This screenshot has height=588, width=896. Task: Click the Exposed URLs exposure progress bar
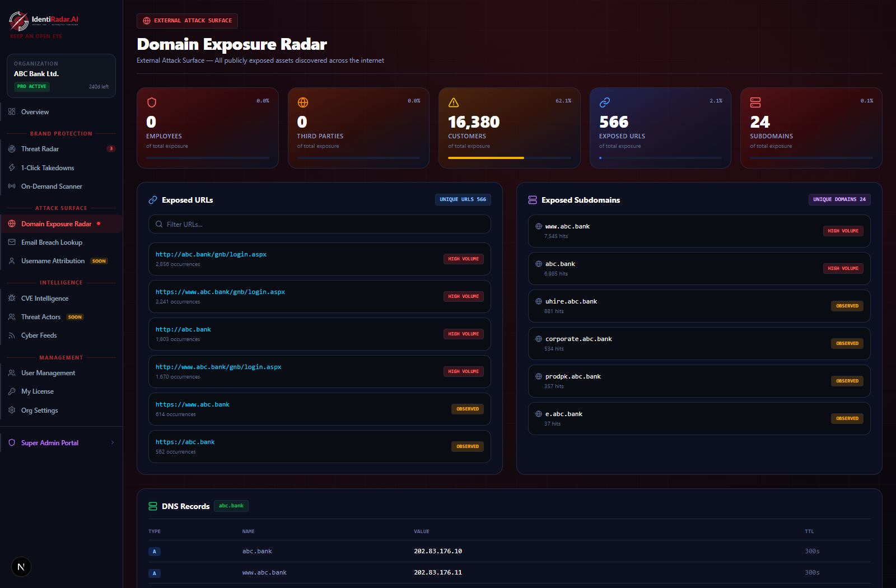(660, 158)
